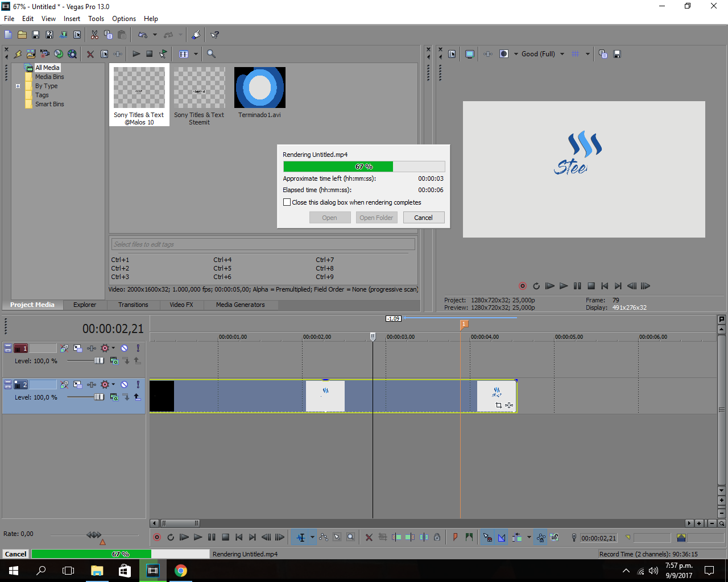The height and width of the screenshot is (582, 728).
Task: Click the Record button in preview transport
Action: click(523, 286)
